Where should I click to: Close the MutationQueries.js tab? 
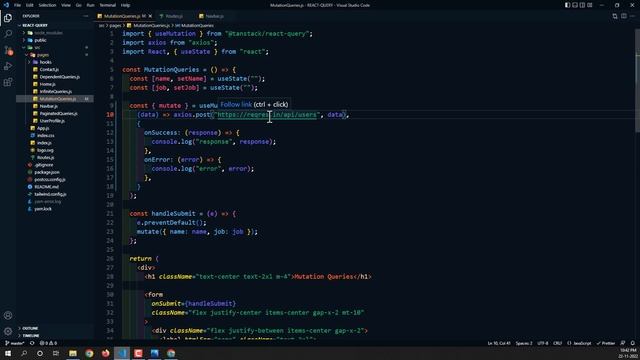[150, 16]
